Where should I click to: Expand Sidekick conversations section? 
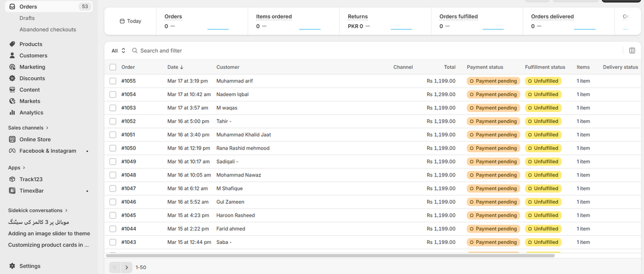tap(38, 210)
